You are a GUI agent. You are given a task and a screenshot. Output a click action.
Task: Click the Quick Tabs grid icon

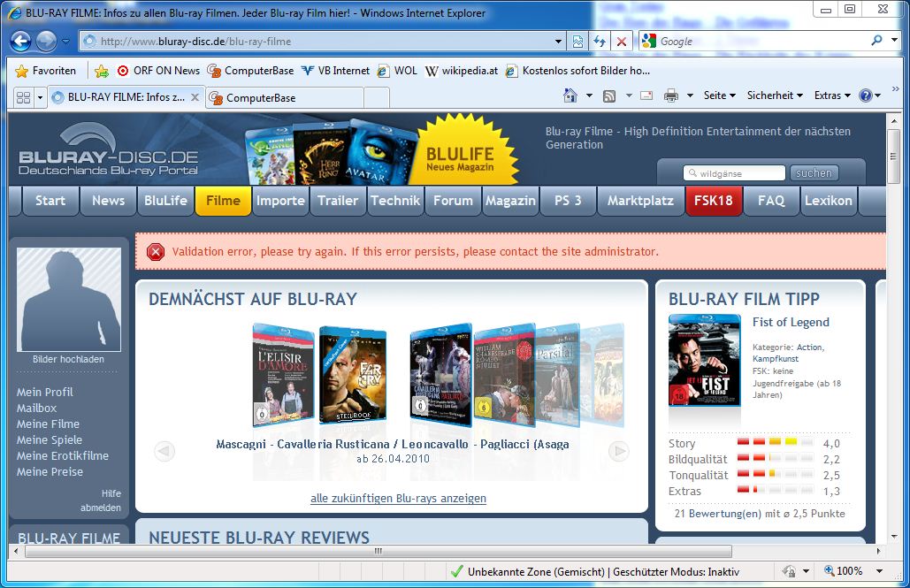click(23, 97)
